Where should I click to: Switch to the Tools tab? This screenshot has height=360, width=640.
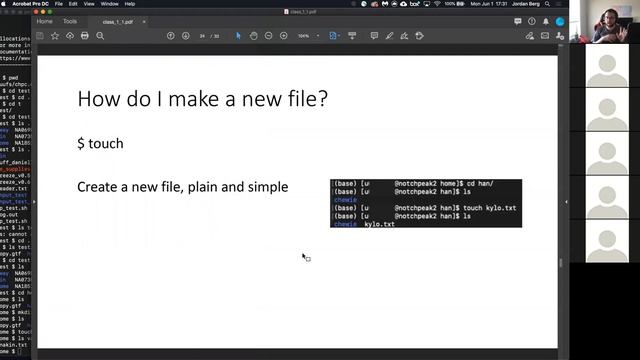click(x=70, y=21)
